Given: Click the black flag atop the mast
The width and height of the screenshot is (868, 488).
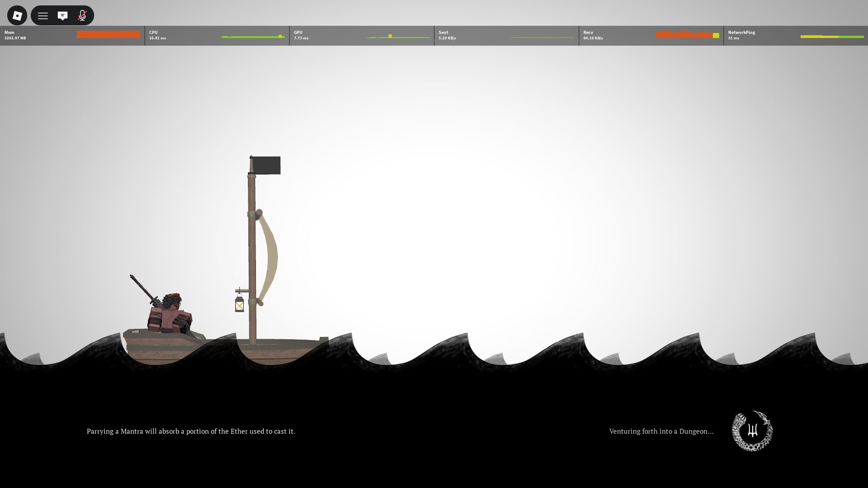Looking at the screenshot, I should [x=266, y=166].
